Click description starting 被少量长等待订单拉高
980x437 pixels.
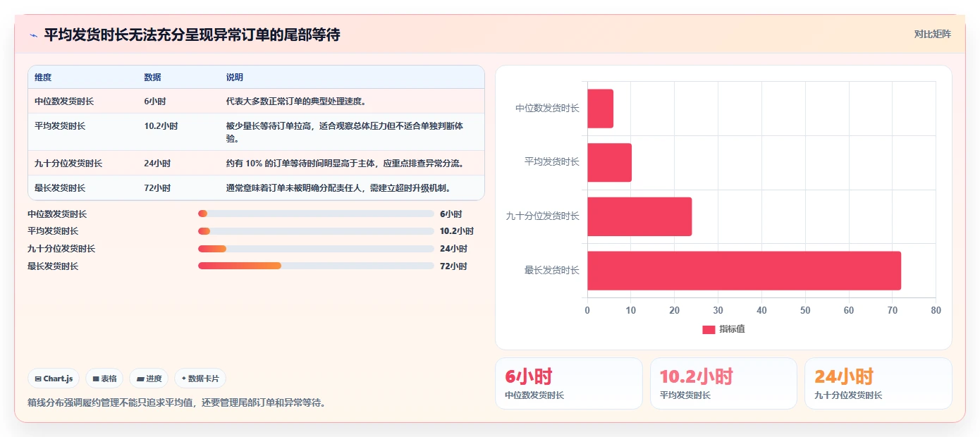pyautogui.click(x=345, y=133)
